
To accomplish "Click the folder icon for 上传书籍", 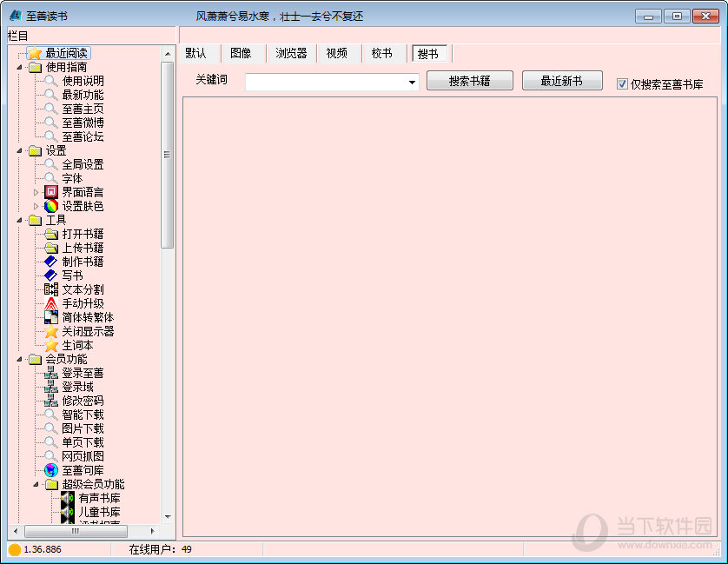I will tap(51, 248).
